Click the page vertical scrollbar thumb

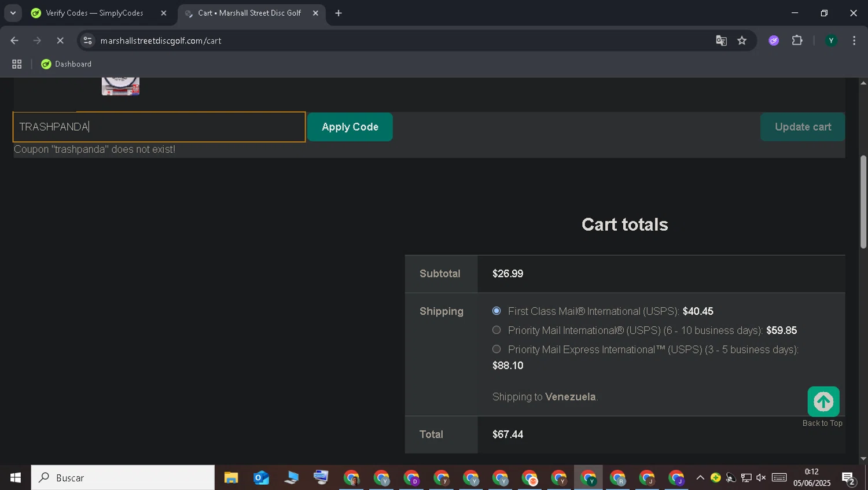(x=863, y=202)
